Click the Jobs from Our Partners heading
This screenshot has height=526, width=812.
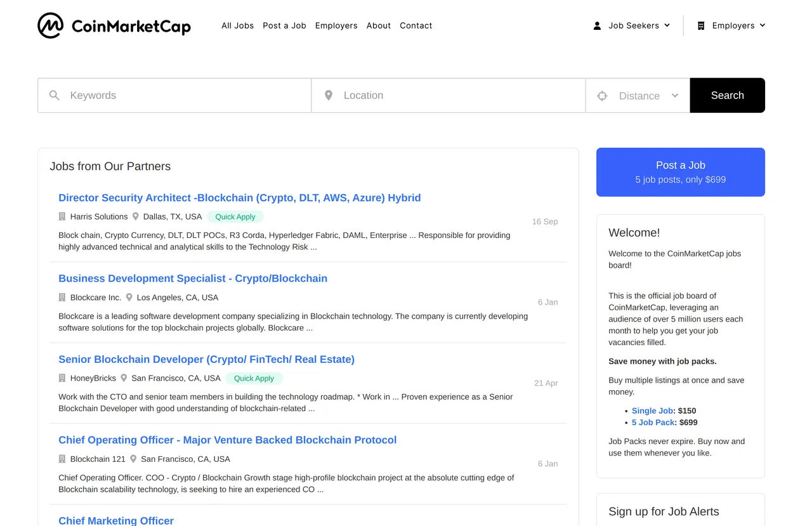click(110, 166)
